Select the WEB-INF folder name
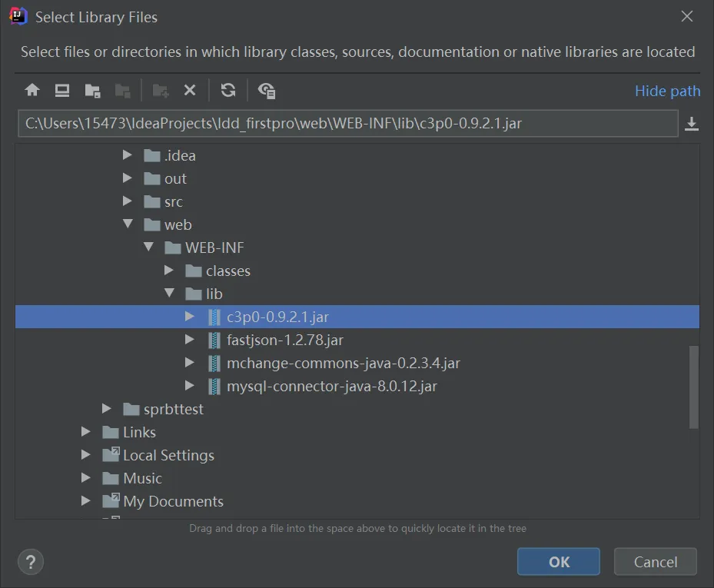This screenshot has height=588, width=714. click(x=214, y=247)
